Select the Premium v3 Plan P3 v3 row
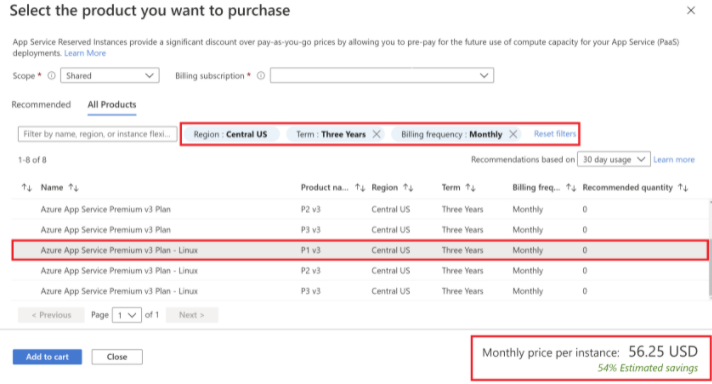 point(360,230)
